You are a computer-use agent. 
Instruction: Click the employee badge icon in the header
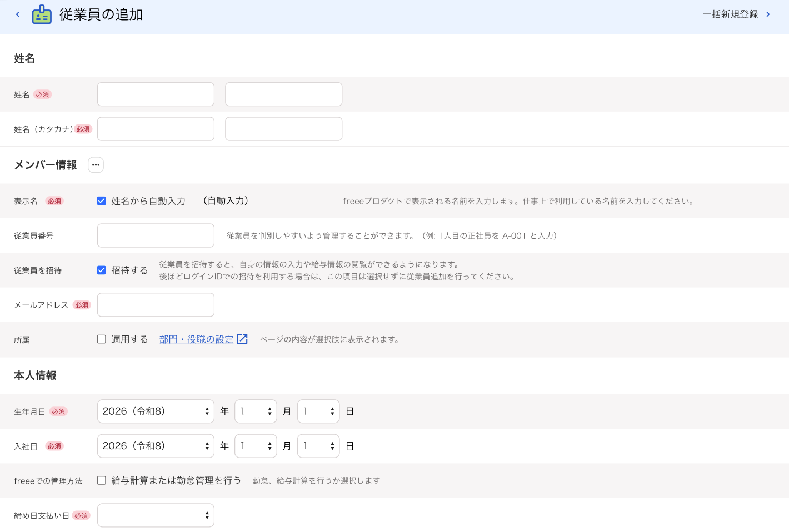42,14
